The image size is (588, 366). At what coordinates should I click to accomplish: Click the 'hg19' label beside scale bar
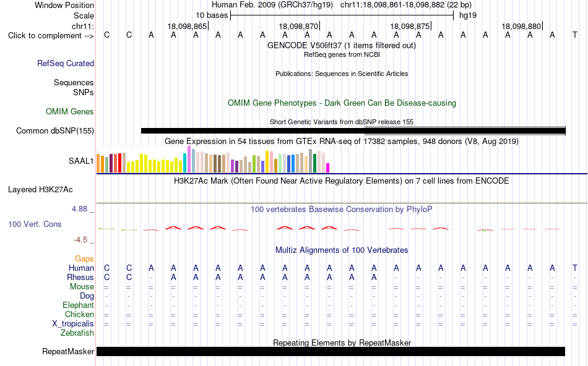[x=468, y=15]
